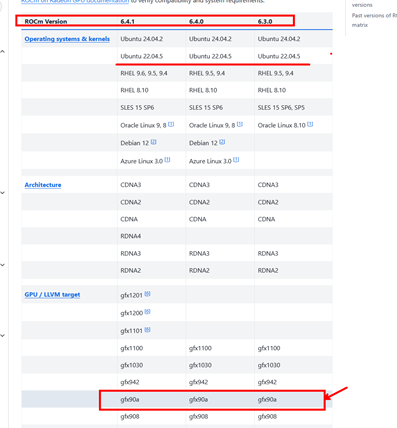Screen dimensions: 397x428
Task: Open footnote beside Azure Linux 3.0 in 6.4.1 column
Action: tap(168, 160)
